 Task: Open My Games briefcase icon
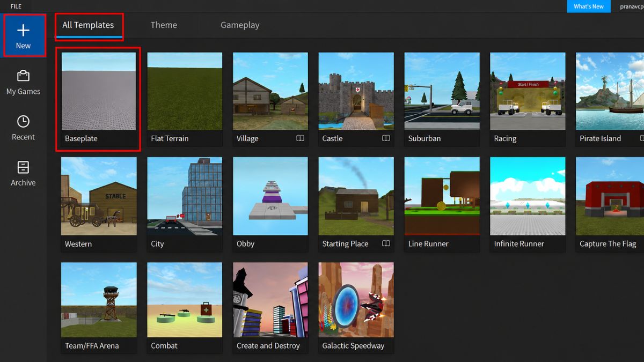click(23, 76)
